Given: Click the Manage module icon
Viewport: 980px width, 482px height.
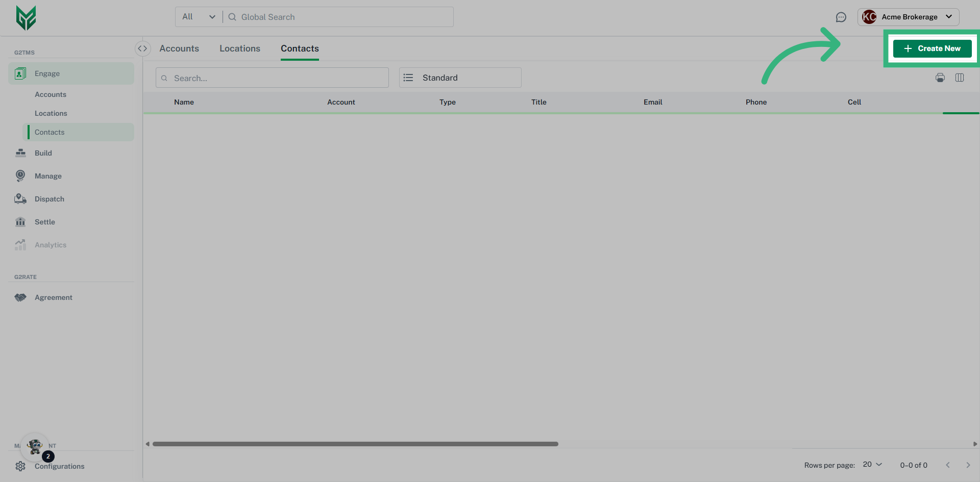Looking at the screenshot, I should pos(20,176).
